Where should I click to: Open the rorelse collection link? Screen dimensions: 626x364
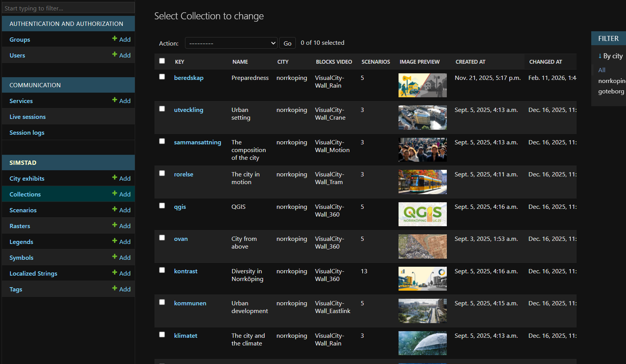pyautogui.click(x=184, y=174)
